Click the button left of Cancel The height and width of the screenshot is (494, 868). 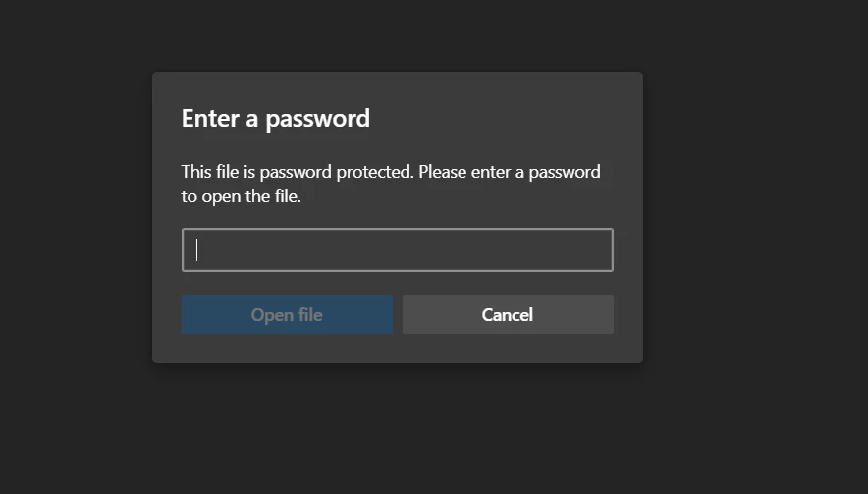pyautogui.click(x=287, y=314)
